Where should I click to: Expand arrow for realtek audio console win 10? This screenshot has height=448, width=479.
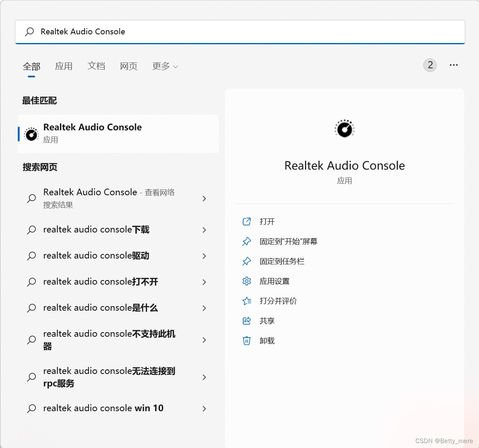coord(204,409)
